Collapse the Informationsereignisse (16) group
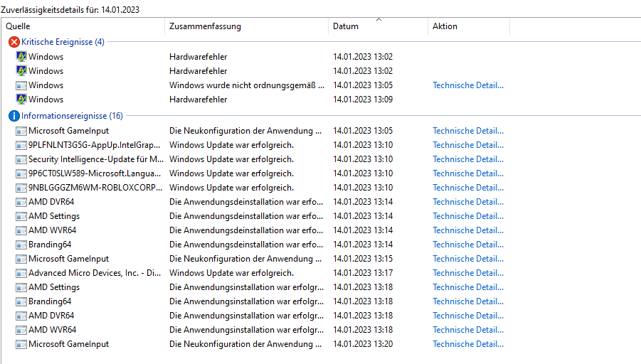This screenshot has height=364, width=641. 72,116
